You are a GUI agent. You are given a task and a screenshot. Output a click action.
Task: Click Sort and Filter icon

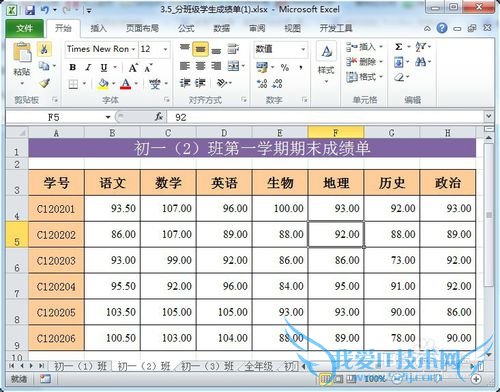[420, 47]
